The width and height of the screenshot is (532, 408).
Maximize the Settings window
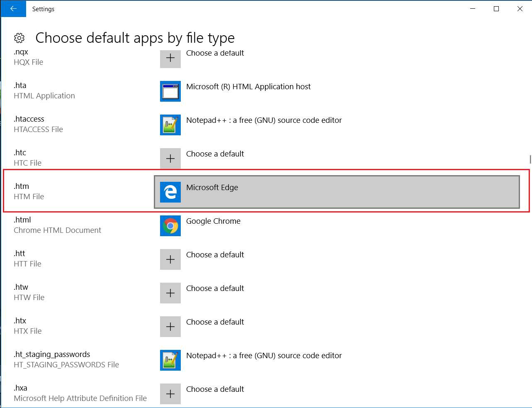pos(496,9)
